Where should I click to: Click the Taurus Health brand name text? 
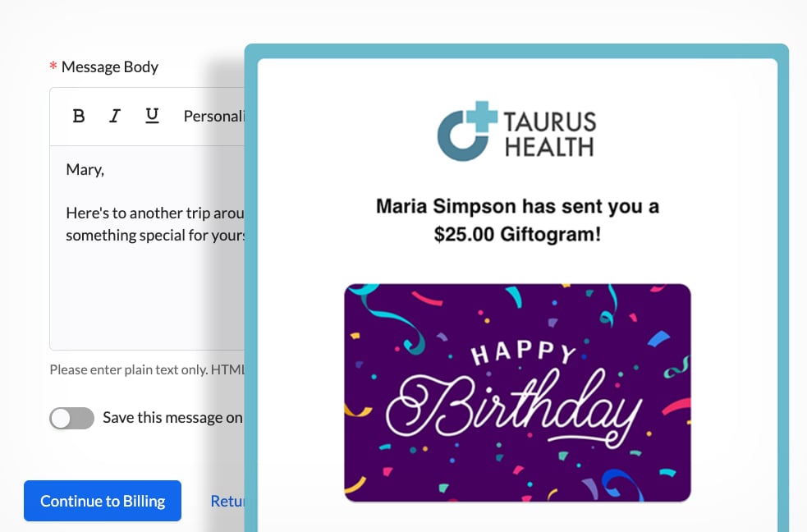(x=550, y=135)
